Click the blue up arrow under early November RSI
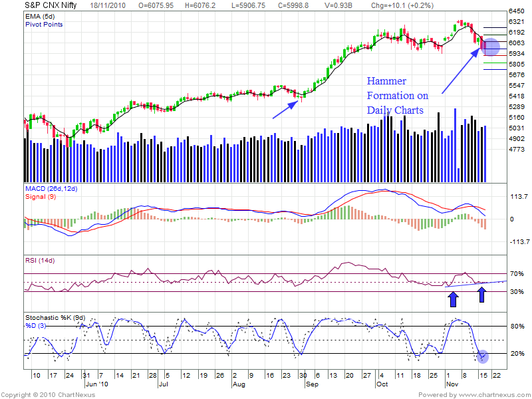The height and width of the screenshot is (399, 532). coord(453,299)
